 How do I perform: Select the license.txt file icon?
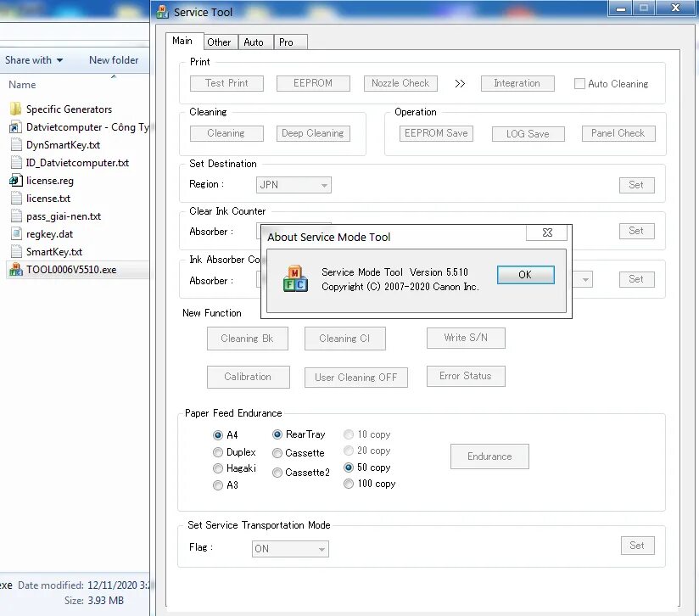pyautogui.click(x=15, y=199)
